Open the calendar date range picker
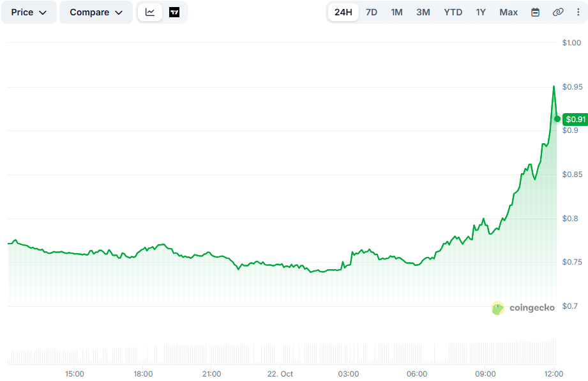This screenshot has width=588, height=381. pyautogui.click(x=535, y=12)
